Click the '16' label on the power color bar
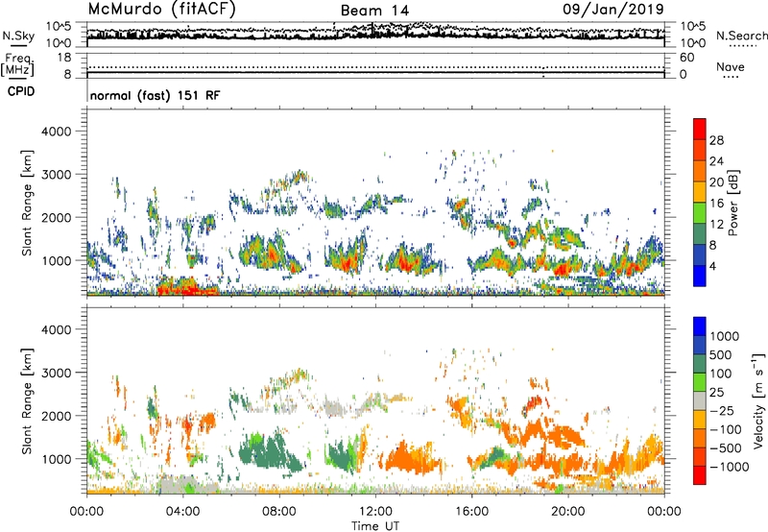Screen dimensions: 768x532 (x=716, y=204)
